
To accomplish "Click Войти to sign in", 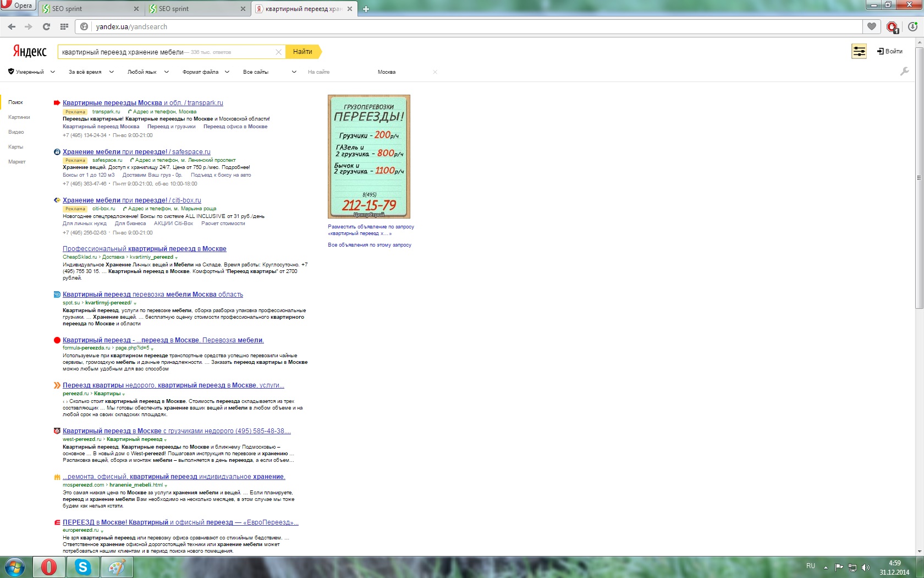I will click(890, 51).
